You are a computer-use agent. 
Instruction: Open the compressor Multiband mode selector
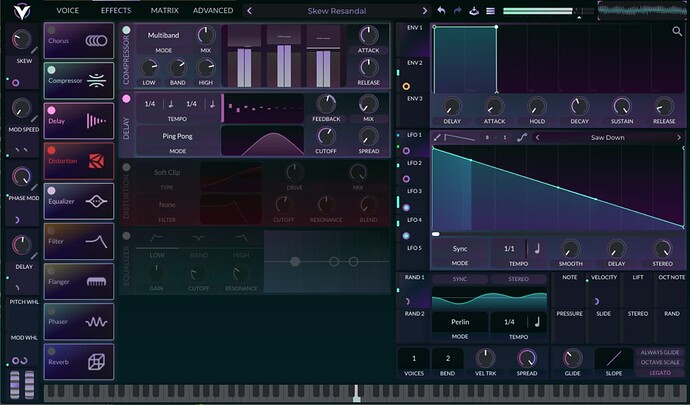point(163,35)
